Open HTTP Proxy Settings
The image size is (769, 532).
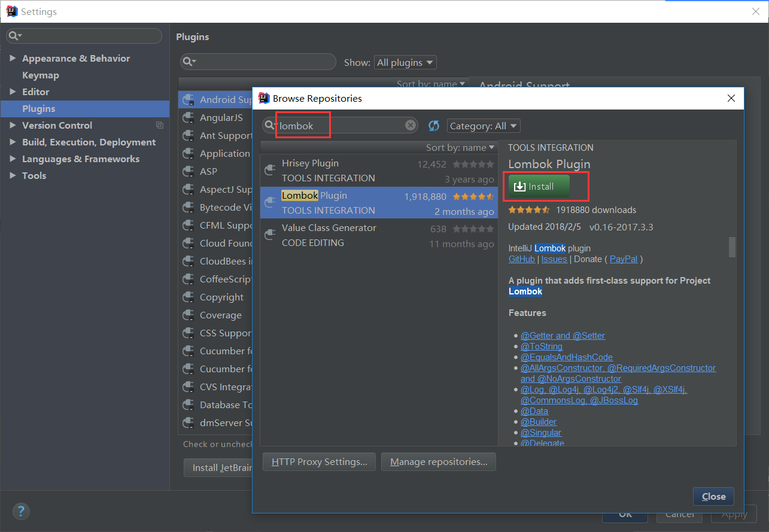click(x=319, y=462)
